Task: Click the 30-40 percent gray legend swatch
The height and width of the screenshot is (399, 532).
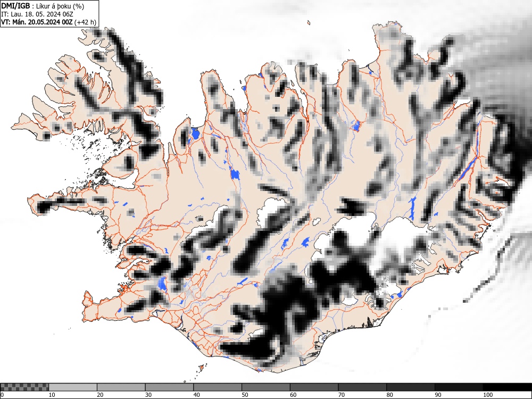Action: 169,387
